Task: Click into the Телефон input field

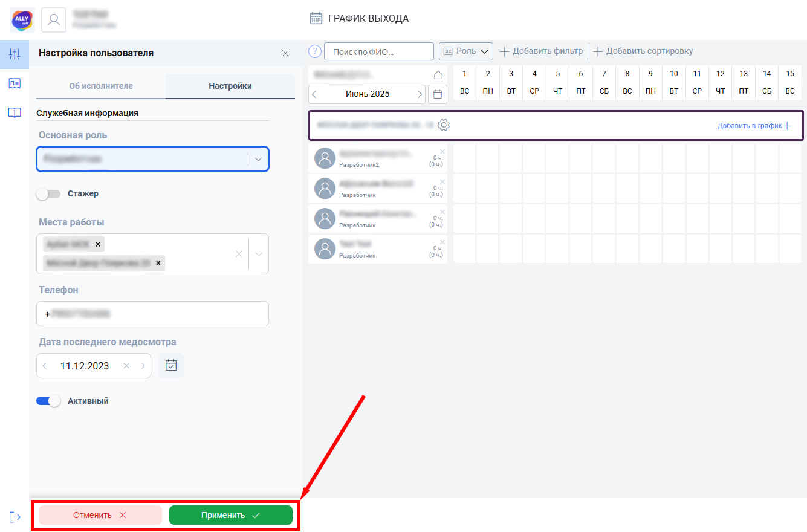Action: click(152, 314)
